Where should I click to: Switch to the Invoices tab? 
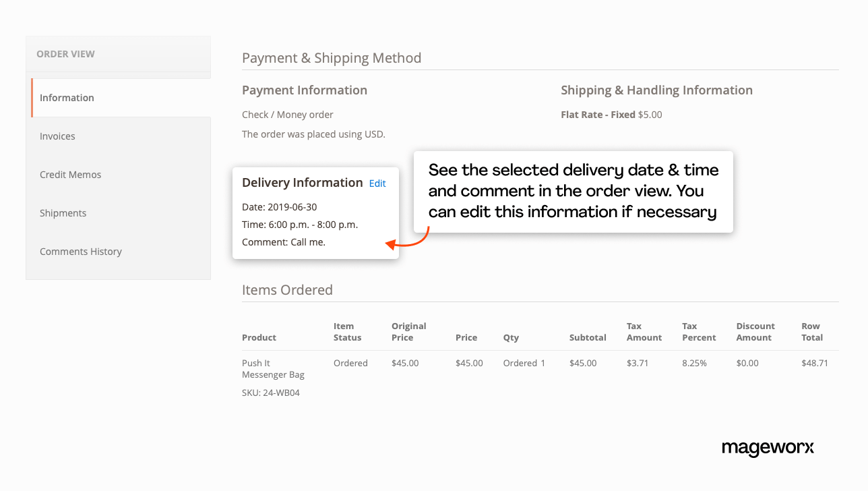[x=57, y=136]
